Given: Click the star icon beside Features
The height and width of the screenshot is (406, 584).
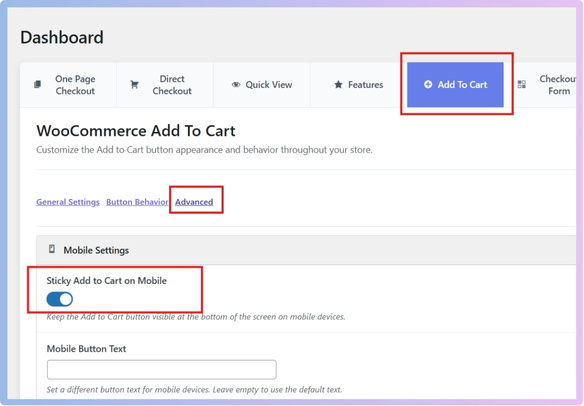Looking at the screenshot, I should (338, 85).
